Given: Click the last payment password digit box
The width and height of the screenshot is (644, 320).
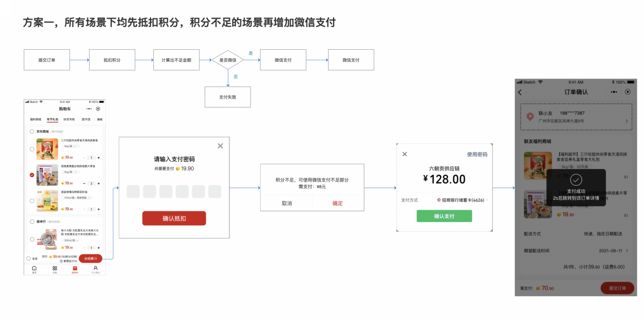Looking at the screenshot, I should pyautogui.click(x=215, y=192).
